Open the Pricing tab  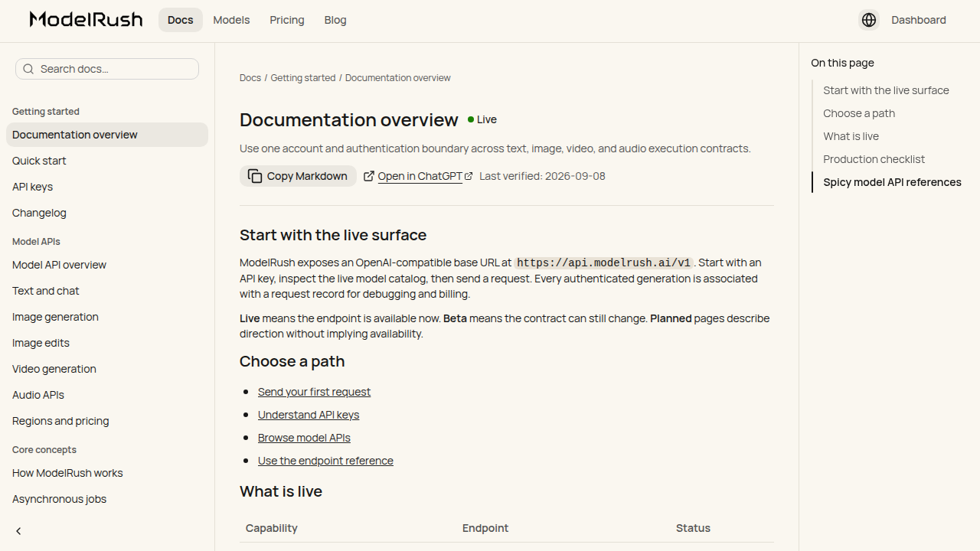(287, 20)
